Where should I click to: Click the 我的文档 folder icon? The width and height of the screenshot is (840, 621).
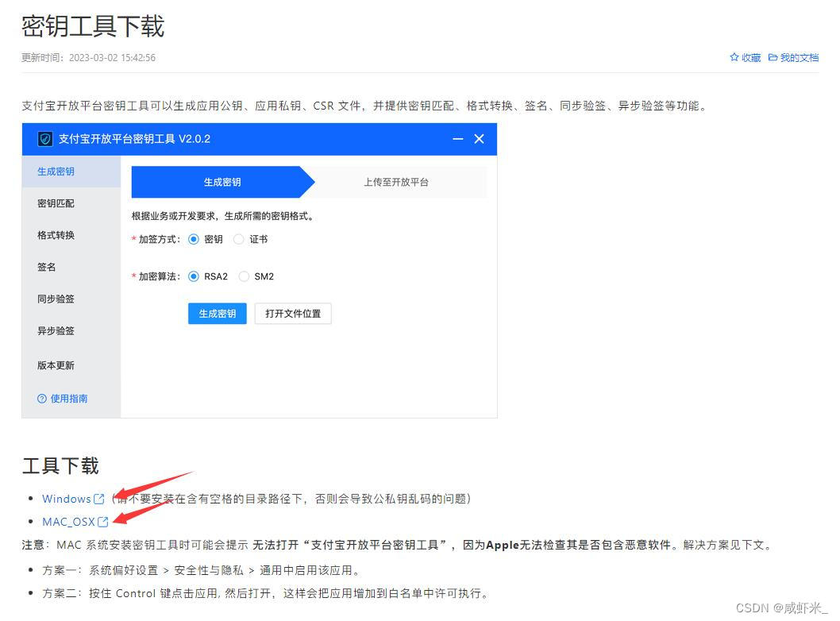click(x=774, y=57)
